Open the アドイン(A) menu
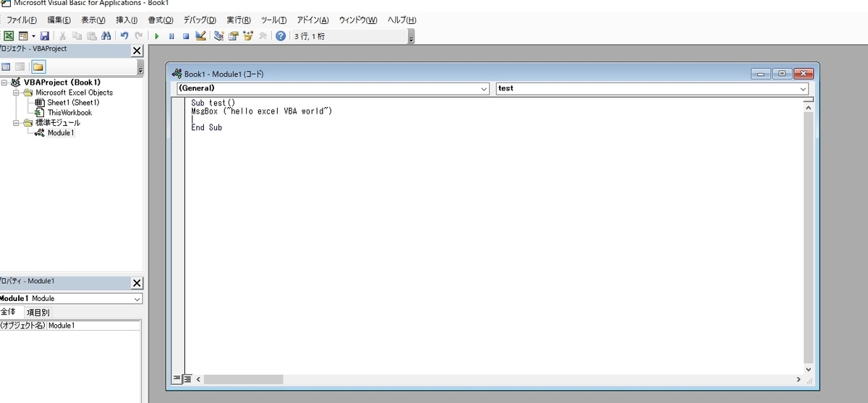This screenshot has width=868, height=403. pos(312,20)
